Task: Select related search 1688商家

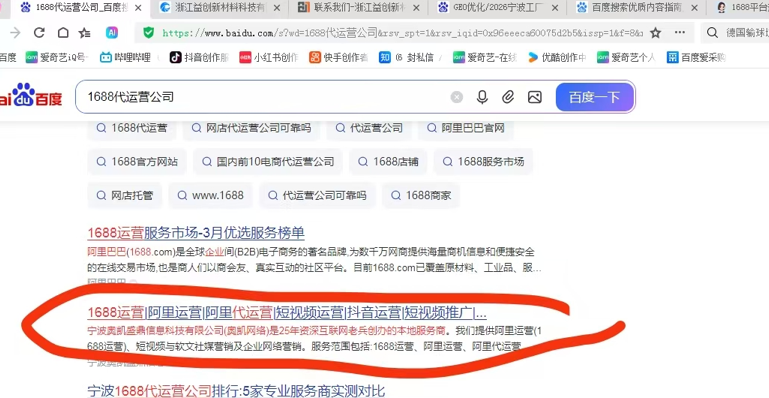Action: click(x=421, y=196)
